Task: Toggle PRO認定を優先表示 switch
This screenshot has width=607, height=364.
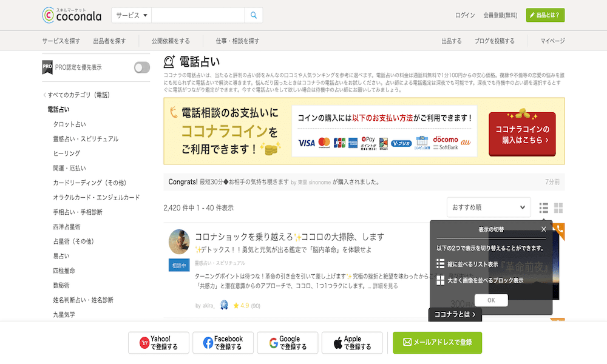Action: coord(141,67)
